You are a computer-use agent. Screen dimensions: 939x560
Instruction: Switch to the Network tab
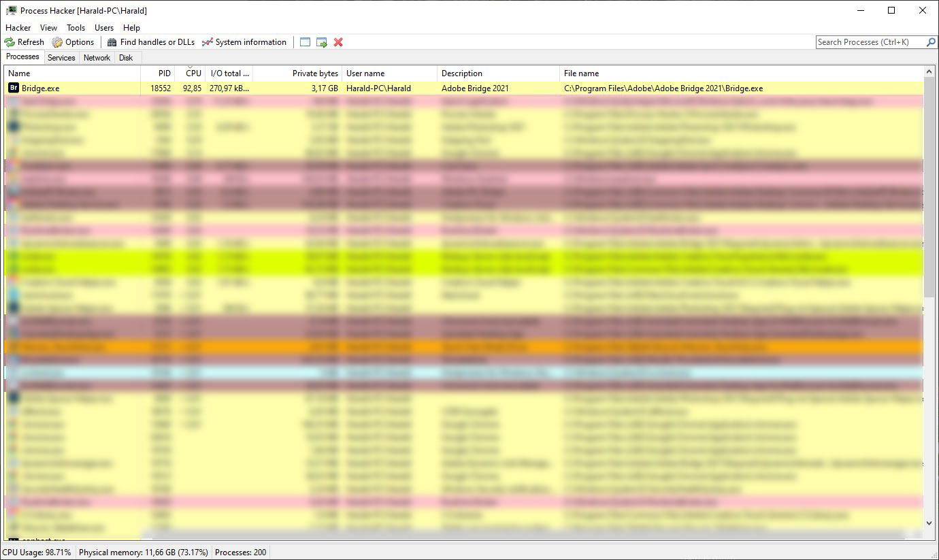97,58
